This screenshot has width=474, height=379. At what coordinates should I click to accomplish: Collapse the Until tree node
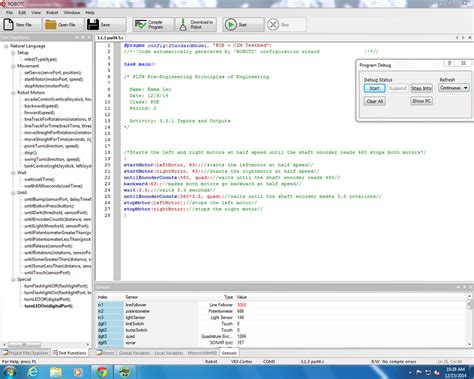pos(13,193)
